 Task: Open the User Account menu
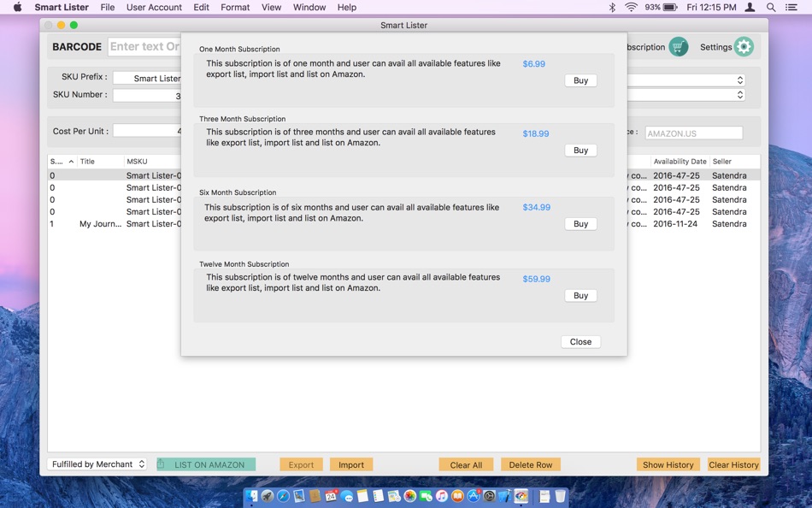pyautogui.click(x=154, y=7)
